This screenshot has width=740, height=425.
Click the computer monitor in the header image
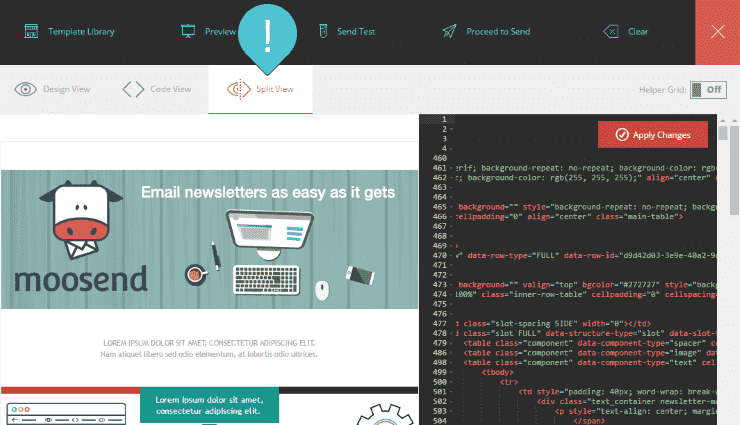[270, 234]
